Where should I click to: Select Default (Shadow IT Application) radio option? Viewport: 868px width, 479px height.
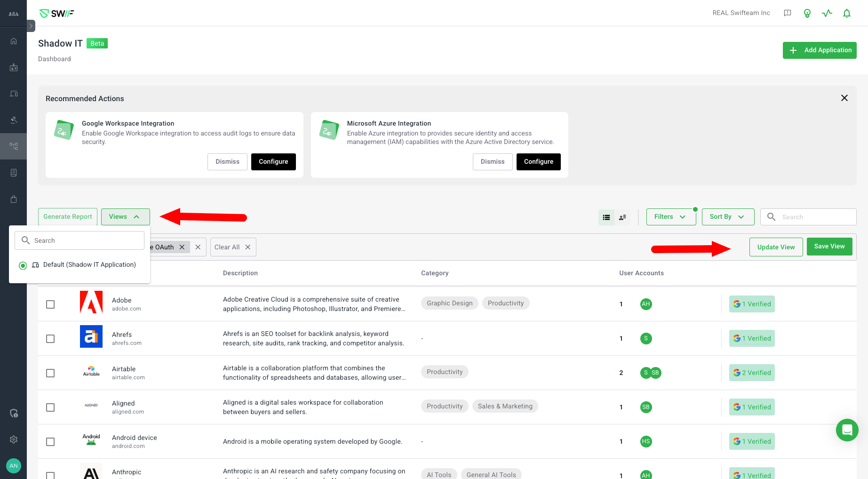point(23,265)
